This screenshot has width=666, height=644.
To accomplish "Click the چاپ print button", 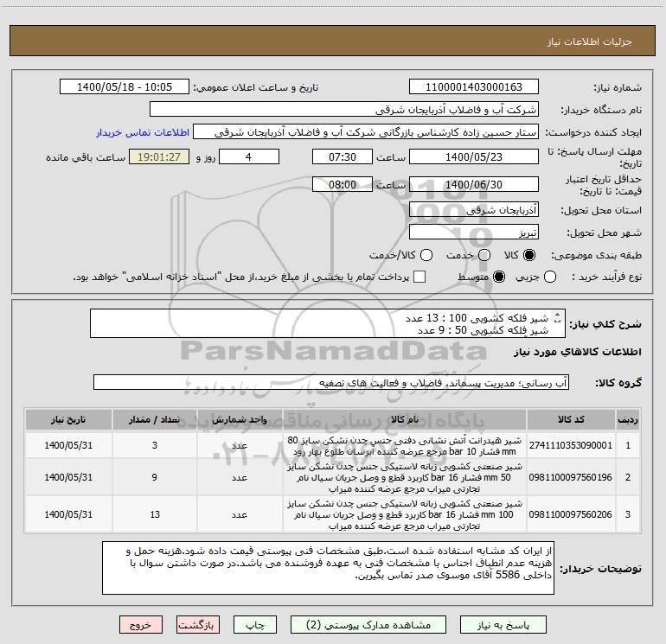I will [x=255, y=625].
